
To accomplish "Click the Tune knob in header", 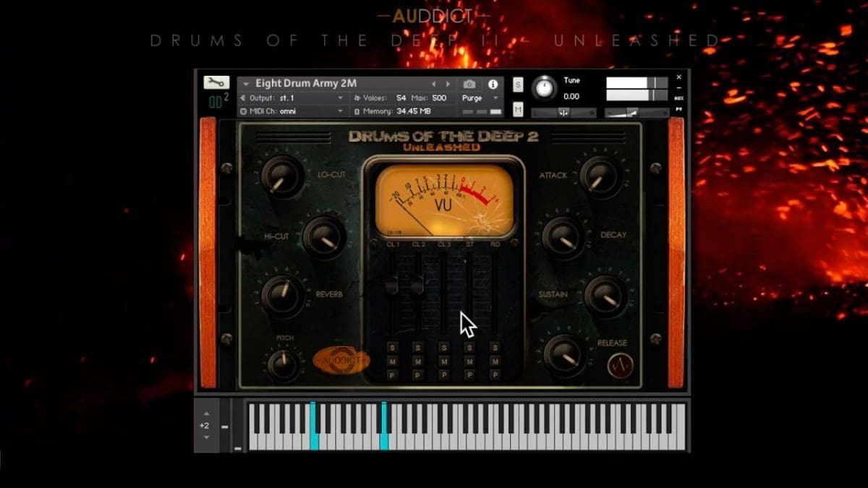I will (544, 88).
